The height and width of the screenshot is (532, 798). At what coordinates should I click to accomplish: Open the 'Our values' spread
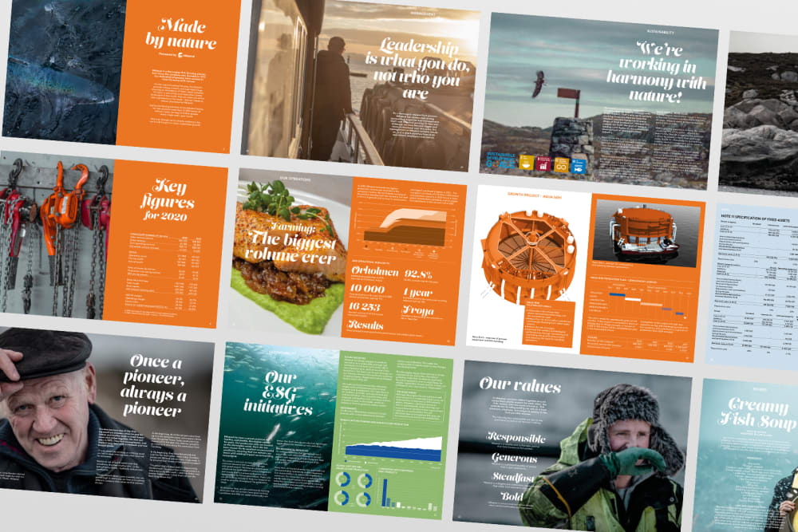(x=571, y=447)
